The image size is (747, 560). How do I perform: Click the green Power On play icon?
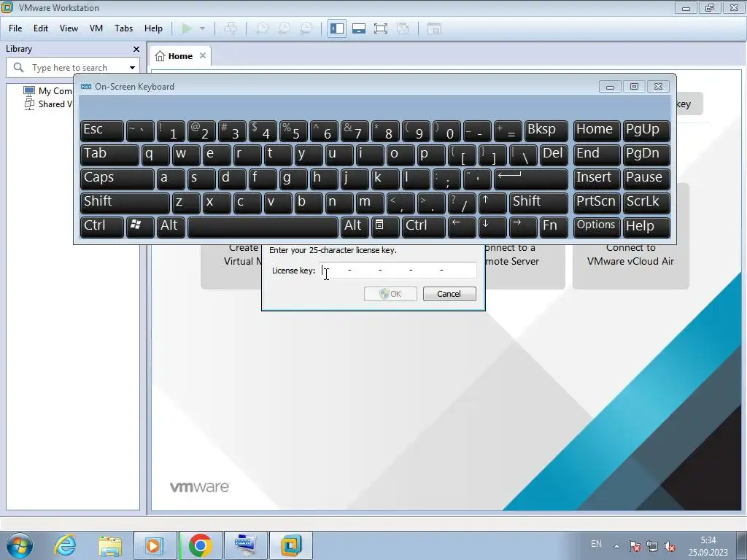(187, 28)
